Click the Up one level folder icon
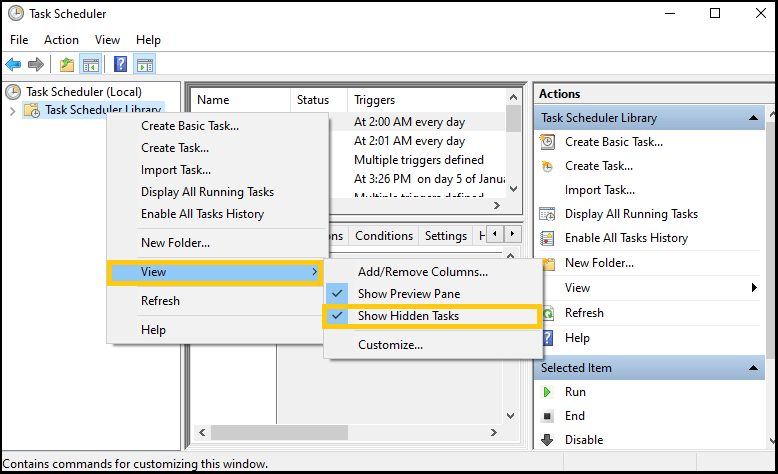This screenshot has width=778, height=474. 66,65
